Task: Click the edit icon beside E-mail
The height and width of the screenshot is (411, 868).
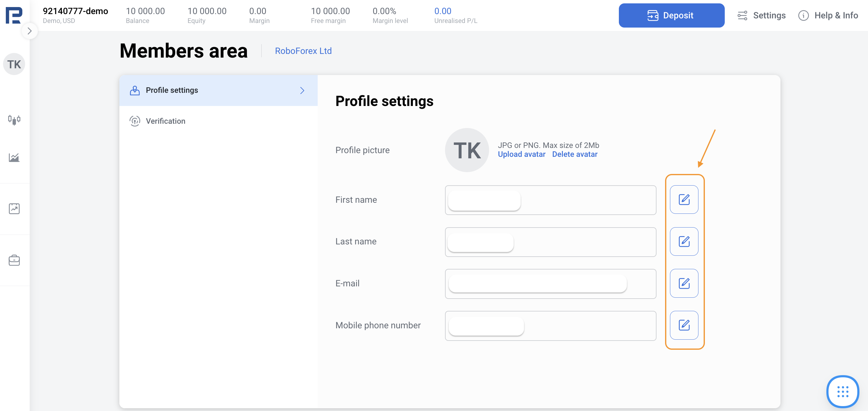Action: pos(684,283)
